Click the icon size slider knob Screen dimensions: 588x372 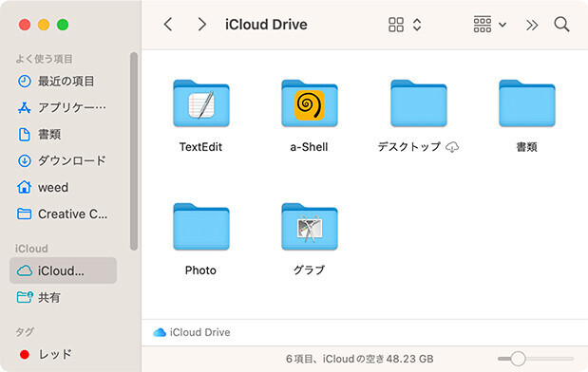coord(518,359)
